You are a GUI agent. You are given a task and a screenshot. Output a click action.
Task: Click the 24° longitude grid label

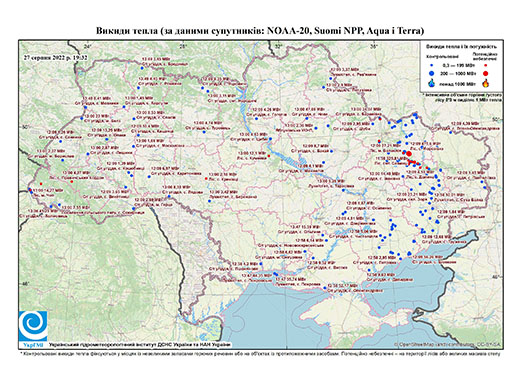coord(88,46)
